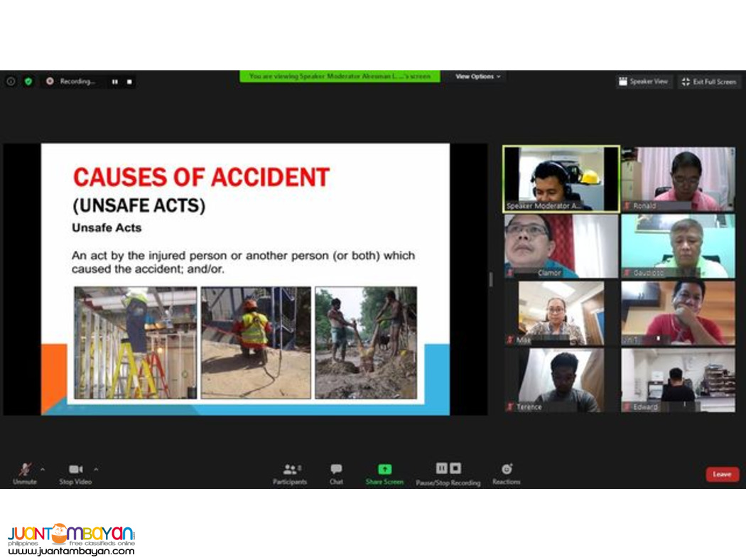Pause recording using the top-left pause control
The width and height of the screenshot is (746, 560).
pos(114,81)
